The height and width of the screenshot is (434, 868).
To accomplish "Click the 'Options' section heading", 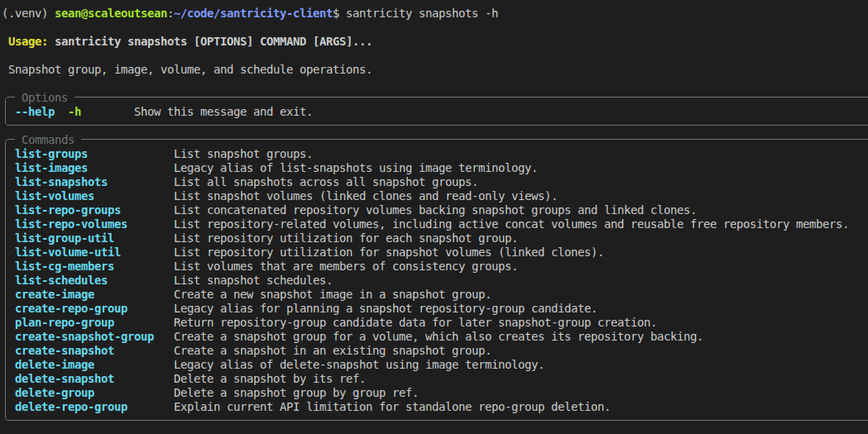I will click(45, 98).
